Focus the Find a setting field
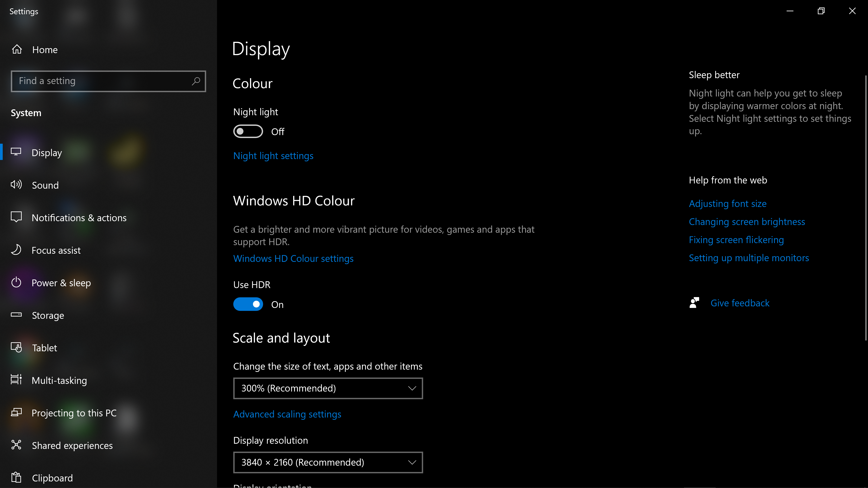This screenshot has height=488, width=868. [x=101, y=81]
